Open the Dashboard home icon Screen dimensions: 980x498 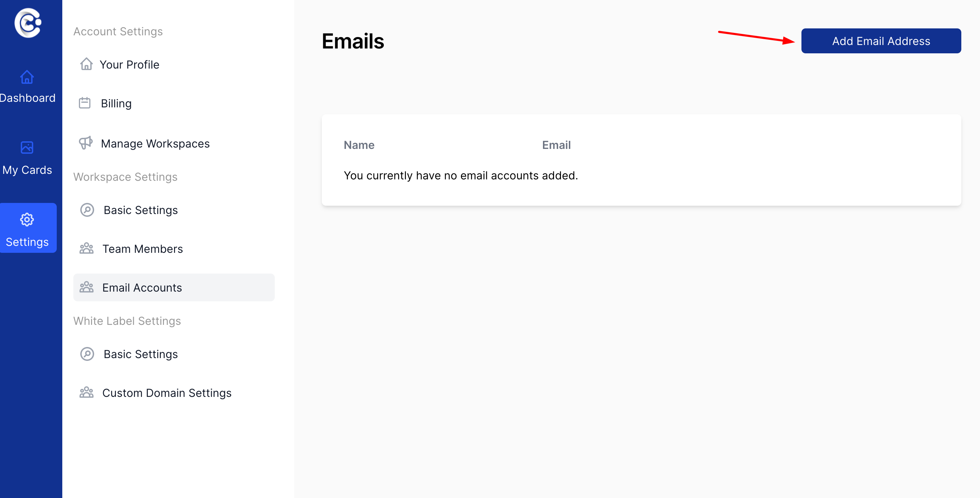[x=27, y=78]
